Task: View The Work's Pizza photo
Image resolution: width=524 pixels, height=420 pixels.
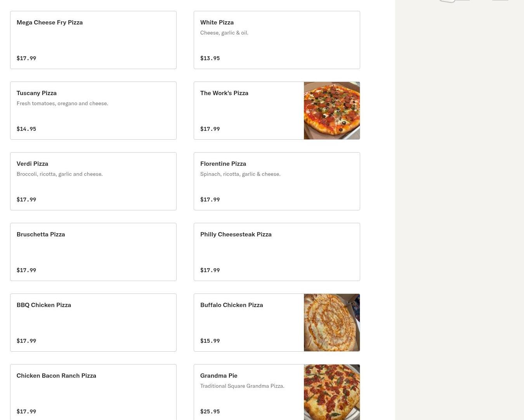Action: point(332,111)
